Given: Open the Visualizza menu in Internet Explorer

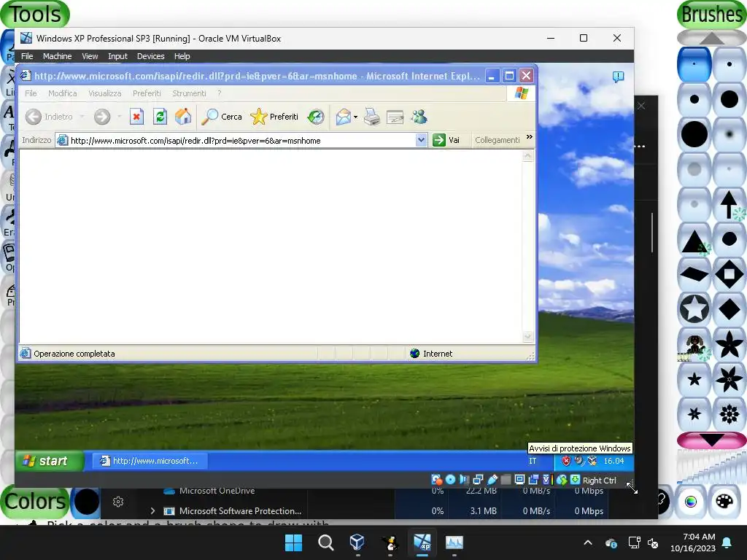Looking at the screenshot, I should (105, 93).
